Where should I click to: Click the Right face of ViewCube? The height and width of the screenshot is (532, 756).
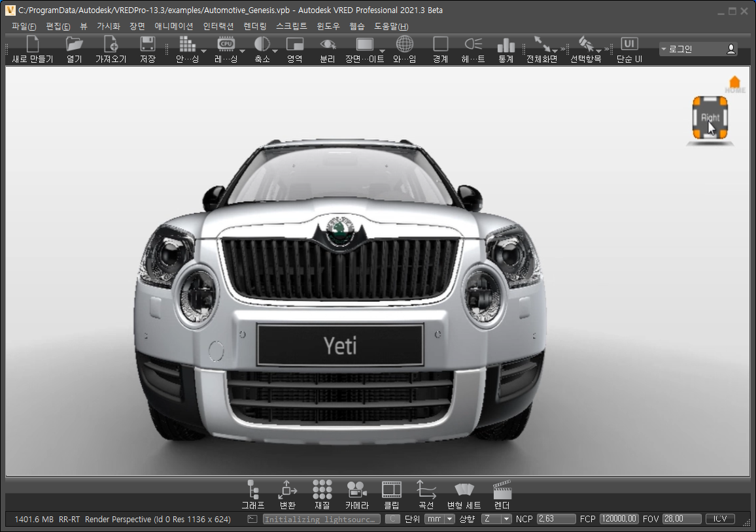(710, 118)
